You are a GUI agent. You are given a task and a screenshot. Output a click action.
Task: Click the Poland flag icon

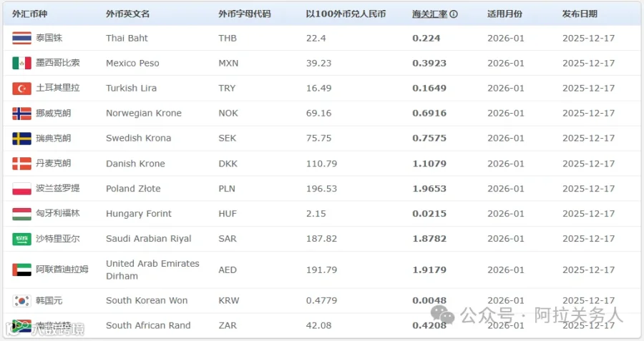(x=21, y=189)
